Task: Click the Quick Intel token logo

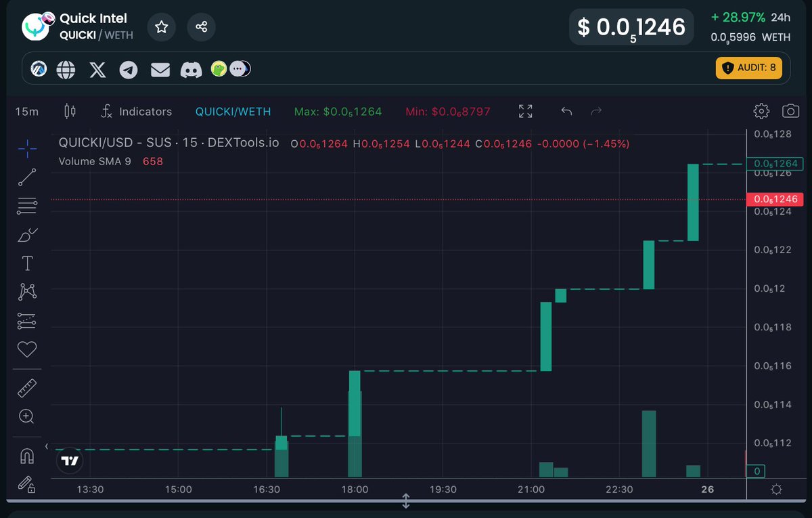Action: [x=37, y=26]
